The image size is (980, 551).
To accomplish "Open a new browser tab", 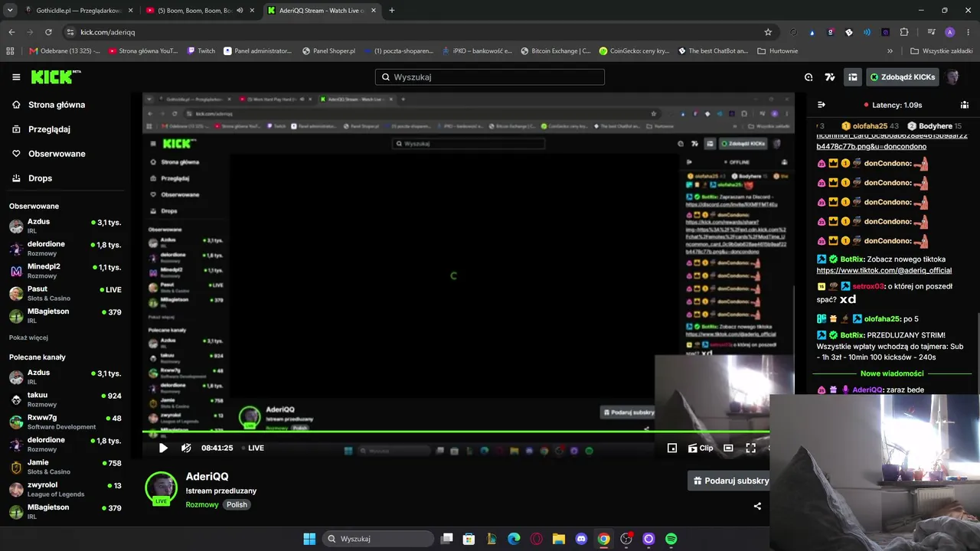I will 392,11.
